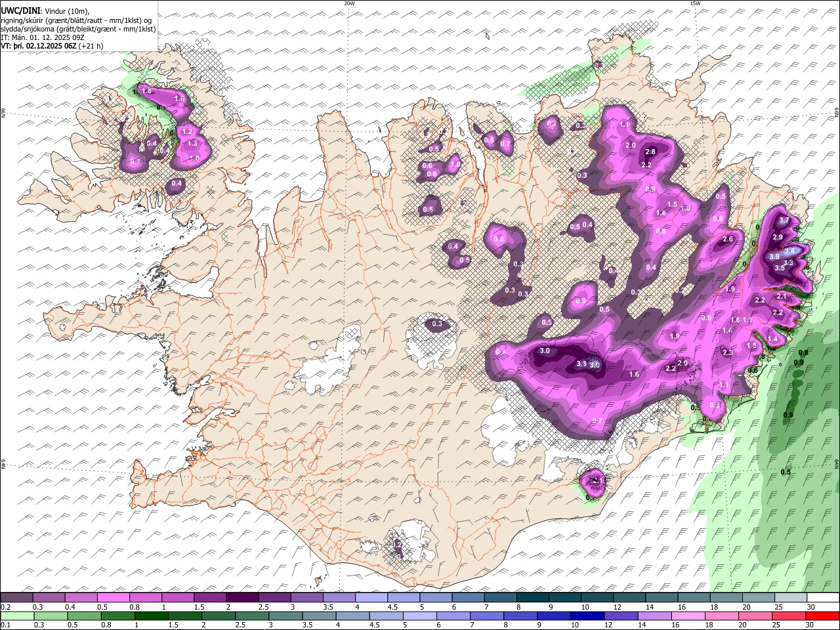
Task: Click the 'rigning/skúrir' legend description line
Action: coord(75,20)
